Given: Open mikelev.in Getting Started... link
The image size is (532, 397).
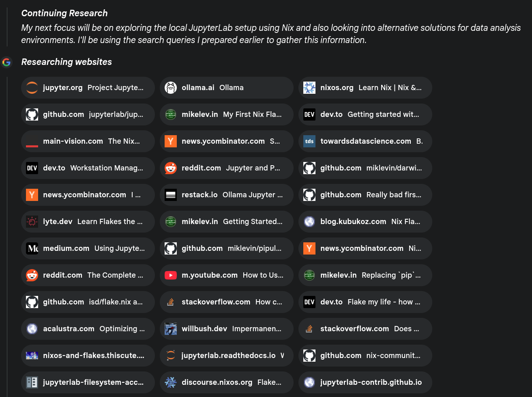Looking at the screenshot, I should (x=227, y=222).
